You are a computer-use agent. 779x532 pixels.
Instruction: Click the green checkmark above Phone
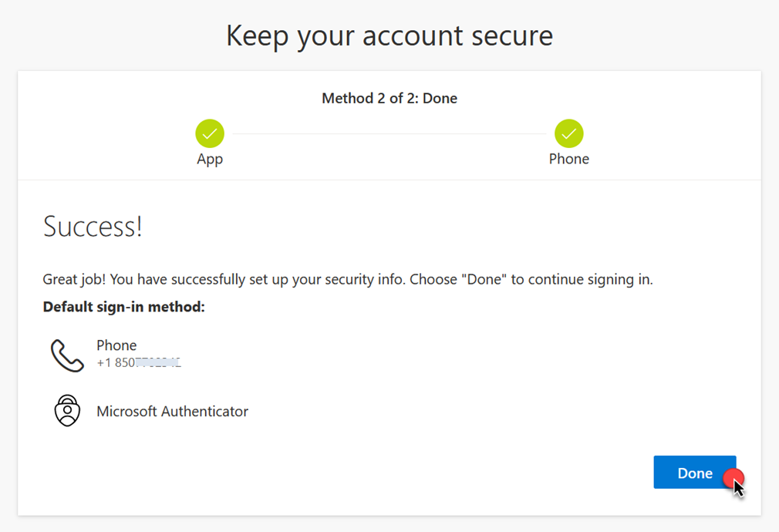point(568,133)
